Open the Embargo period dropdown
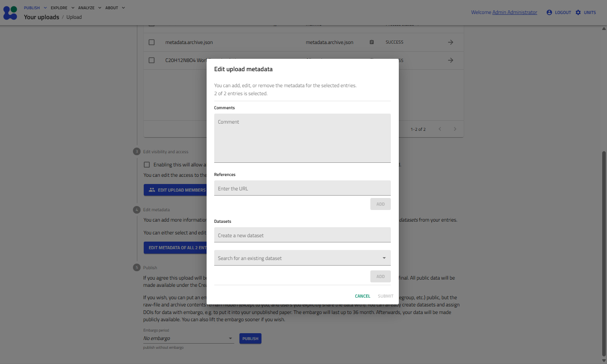The image size is (607, 364). coord(188,338)
